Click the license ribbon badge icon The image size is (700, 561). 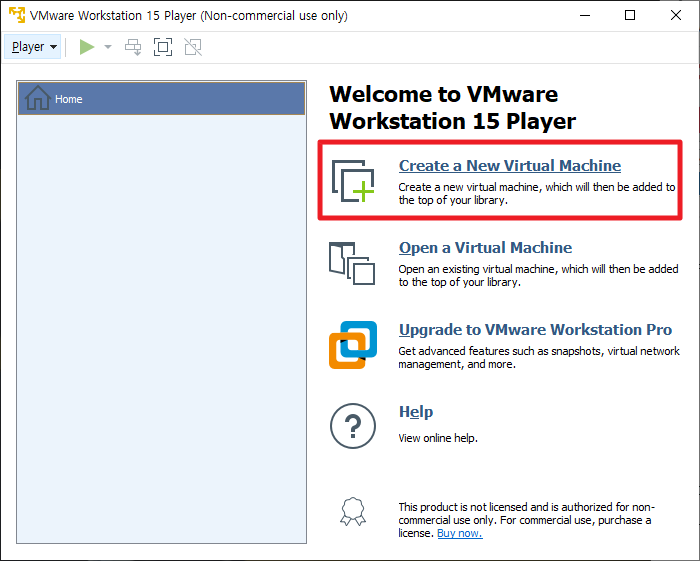353,511
